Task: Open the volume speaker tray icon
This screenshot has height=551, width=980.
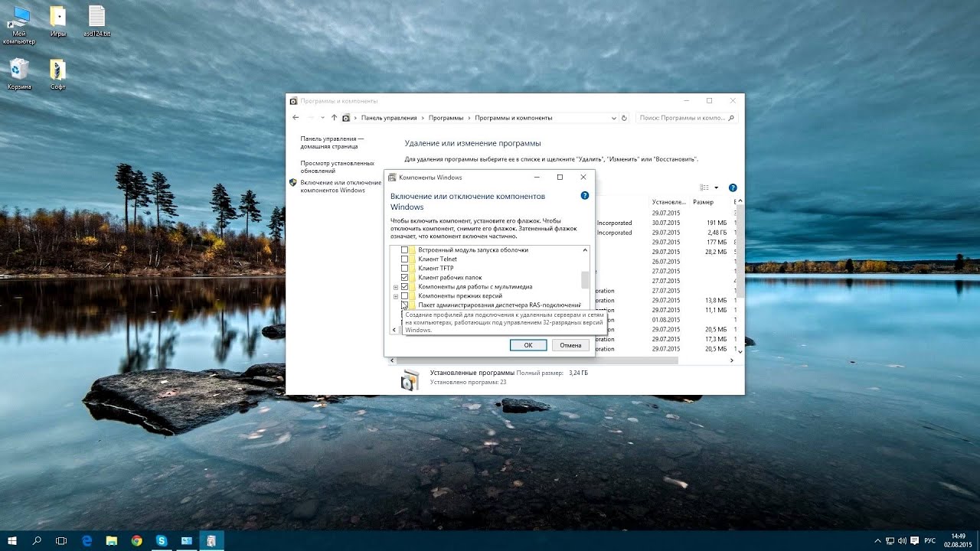Action: (902, 540)
